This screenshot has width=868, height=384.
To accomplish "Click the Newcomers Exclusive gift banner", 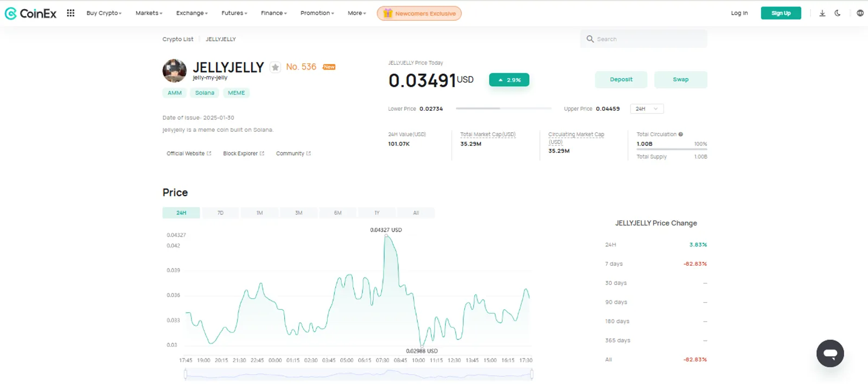I will [419, 13].
